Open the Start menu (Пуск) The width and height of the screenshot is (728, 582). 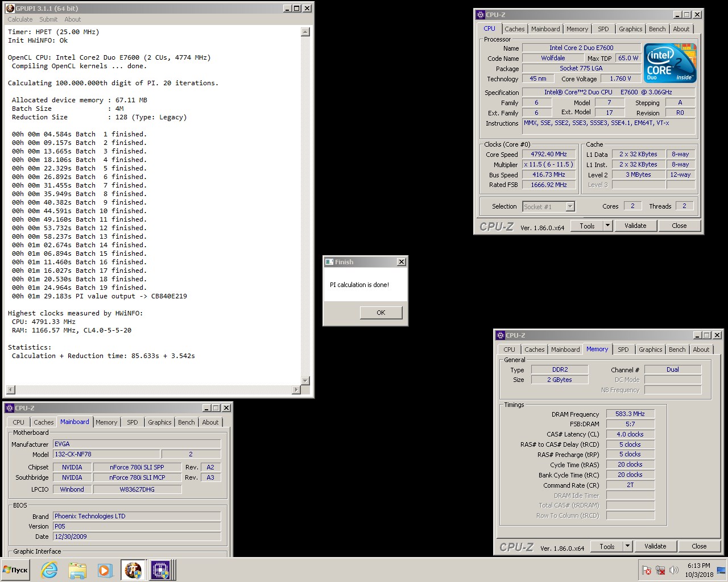15,570
